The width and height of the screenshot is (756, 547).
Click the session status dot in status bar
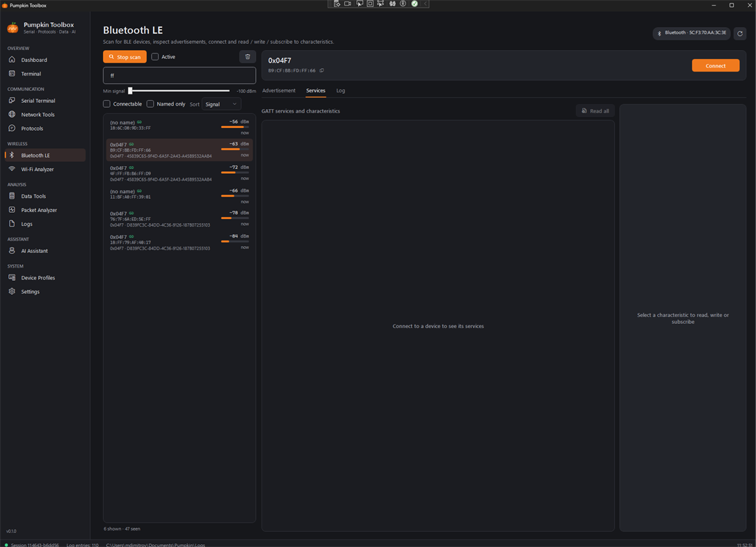[x=6, y=545]
